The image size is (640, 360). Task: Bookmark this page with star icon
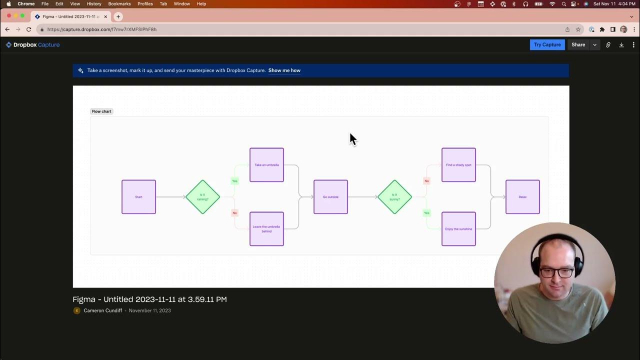(578, 29)
